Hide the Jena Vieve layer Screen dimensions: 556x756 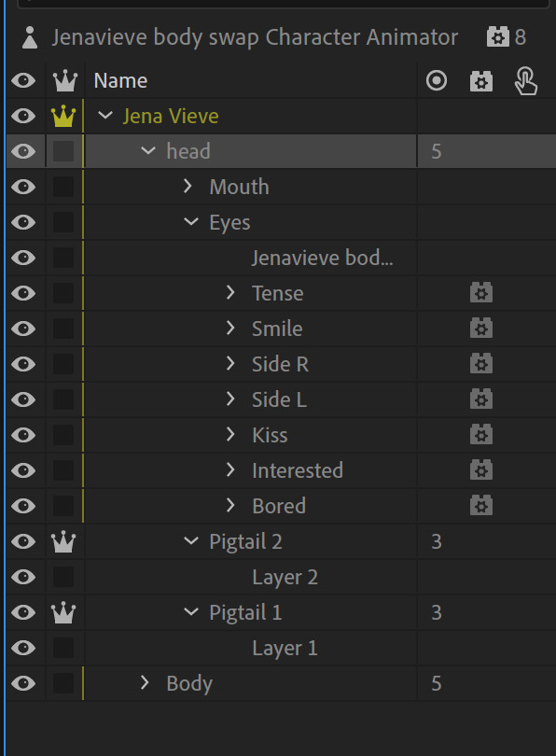click(x=23, y=116)
